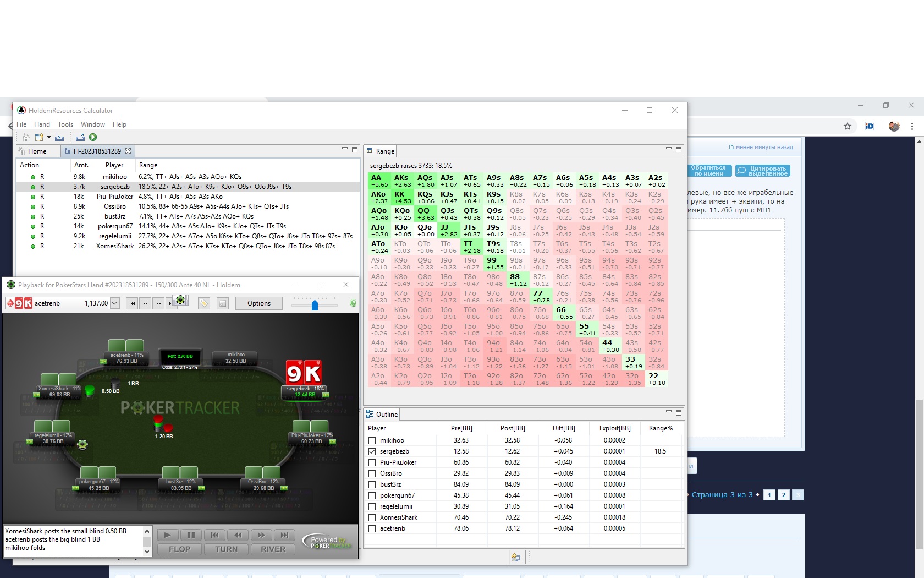This screenshot has height=578, width=924.
Task: Step forward one action in replayer
Action: coord(261,535)
